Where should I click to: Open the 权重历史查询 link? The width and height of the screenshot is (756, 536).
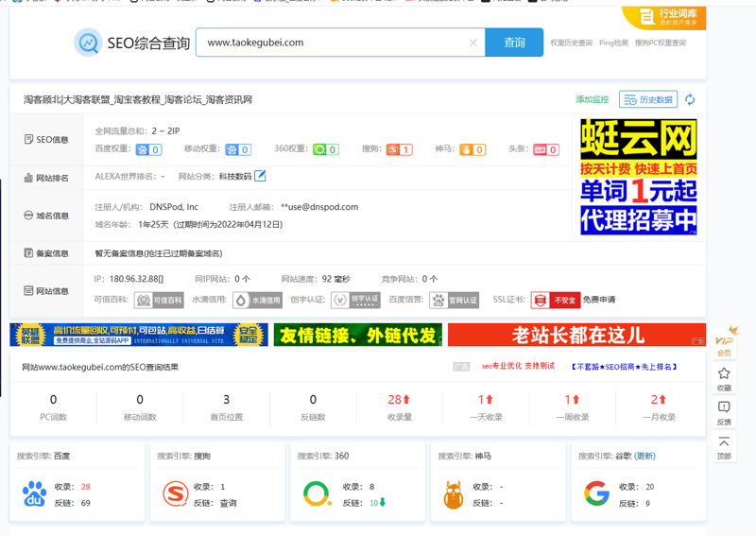[x=571, y=43]
